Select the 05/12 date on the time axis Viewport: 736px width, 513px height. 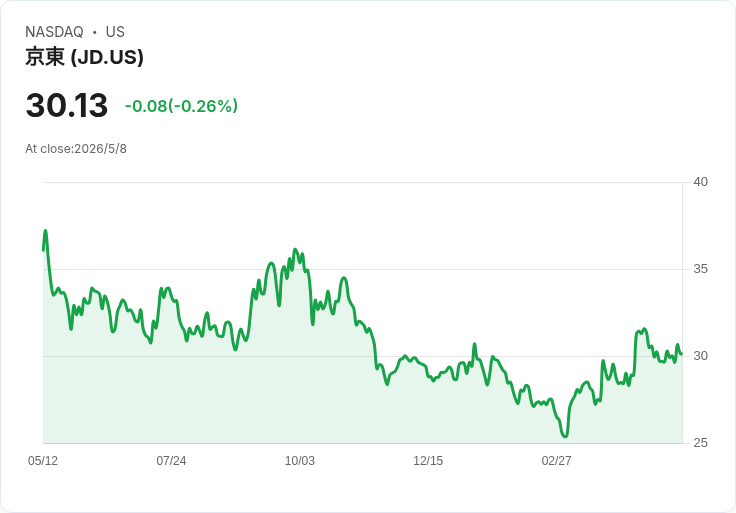(x=43, y=461)
